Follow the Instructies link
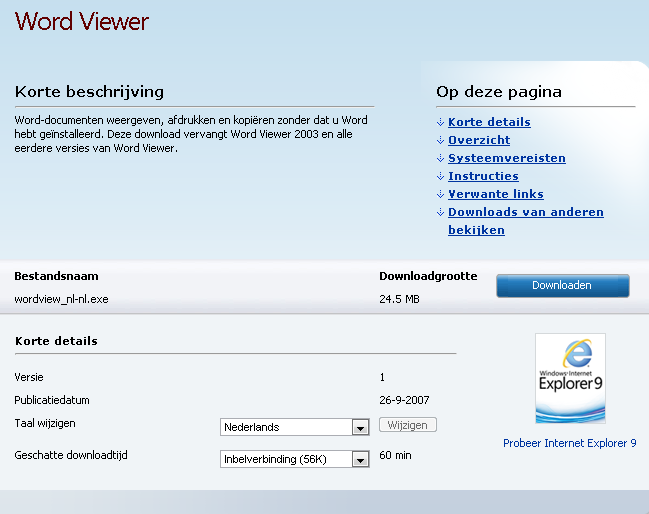 click(x=483, y=176)
